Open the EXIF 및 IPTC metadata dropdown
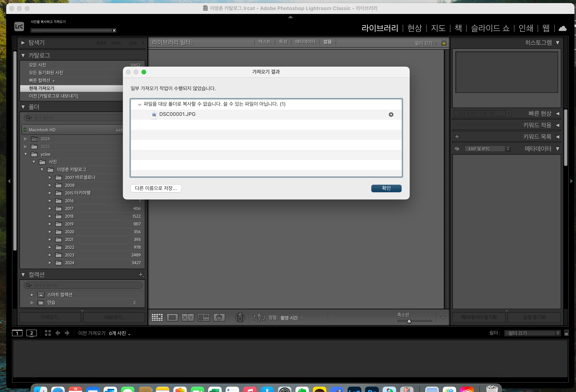 click(x=487, y=149)
